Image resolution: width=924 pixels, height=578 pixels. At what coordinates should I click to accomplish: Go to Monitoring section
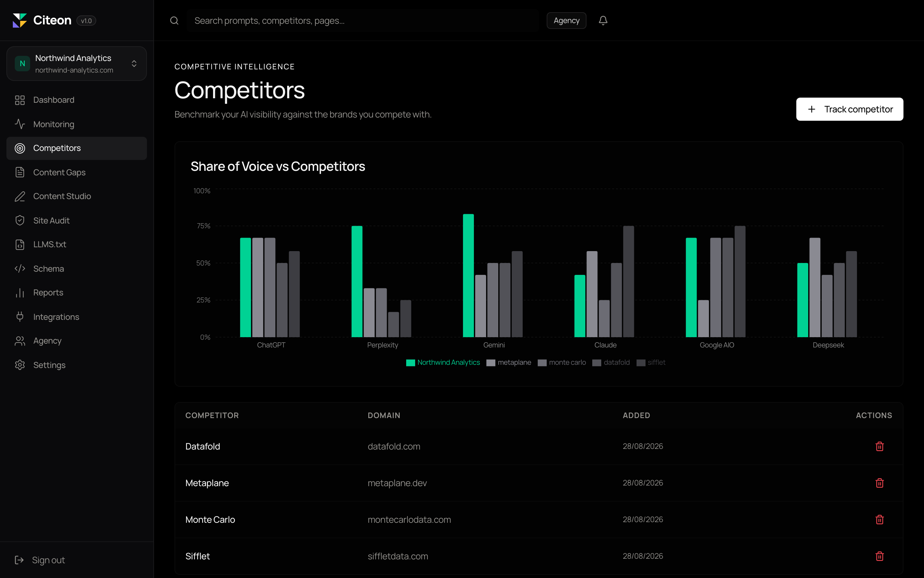(77, 124)
